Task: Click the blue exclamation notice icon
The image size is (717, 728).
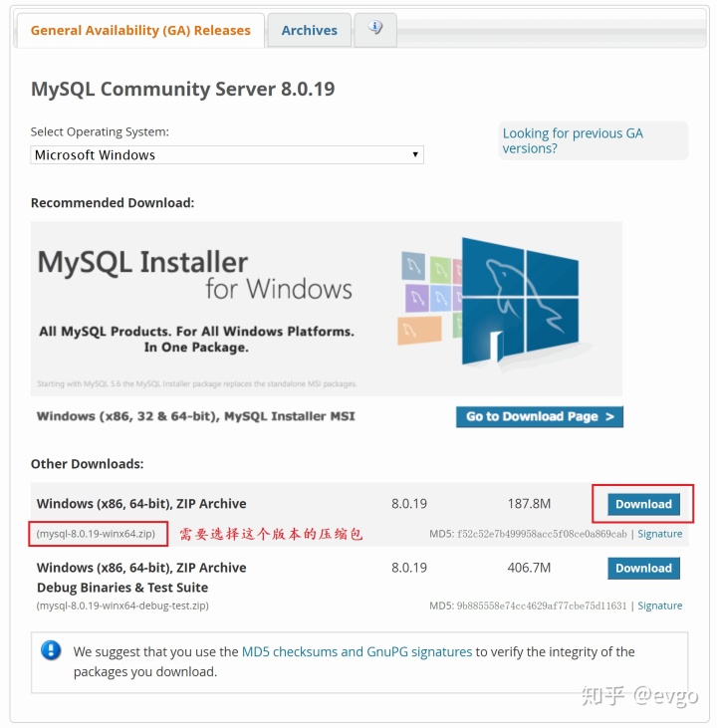Action: [x=51, y=650]
